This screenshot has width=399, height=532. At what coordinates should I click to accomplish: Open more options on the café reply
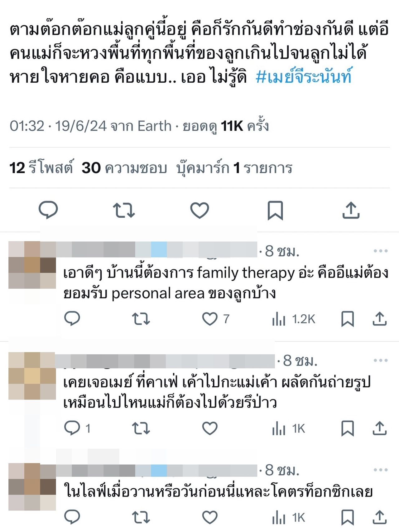381,360
